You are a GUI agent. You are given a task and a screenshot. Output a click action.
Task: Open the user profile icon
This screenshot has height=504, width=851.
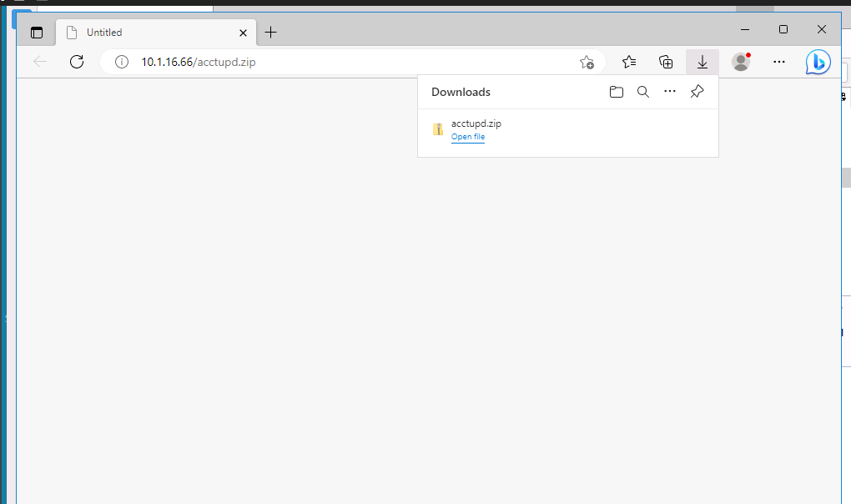(x=741, y=62)
